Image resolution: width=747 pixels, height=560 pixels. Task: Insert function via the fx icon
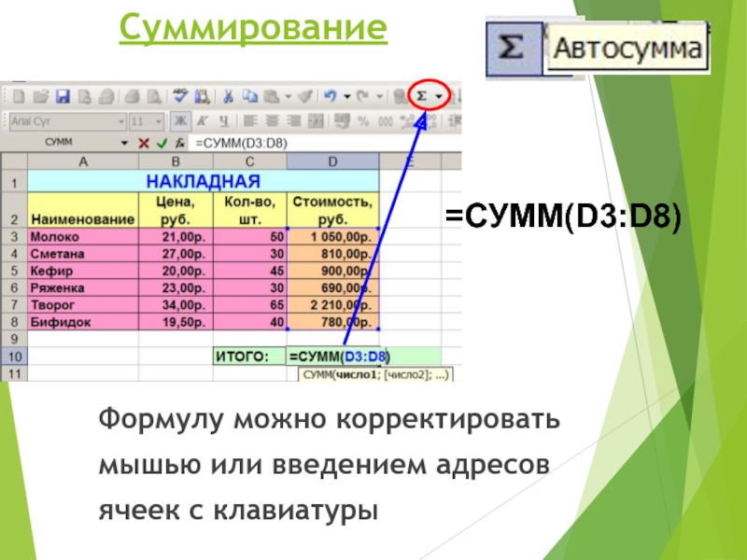point(180,143)
